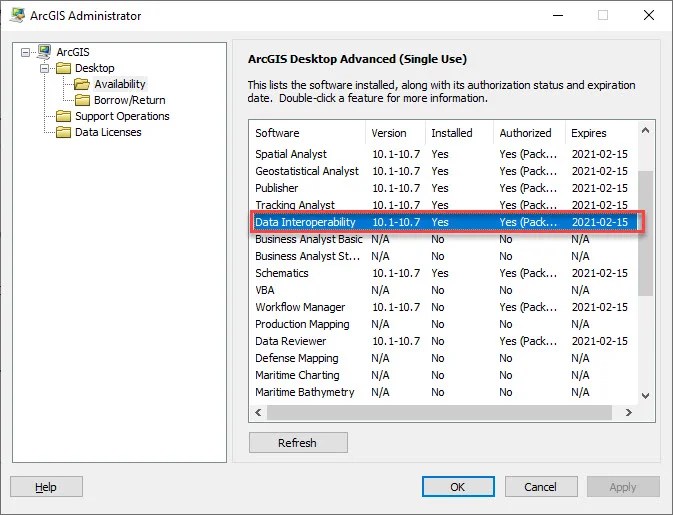Image resolution: width=673 pixels, height=515 pixels.
Task: Click the Version column header
Action: pyautogui.click(x=395, y=133)
